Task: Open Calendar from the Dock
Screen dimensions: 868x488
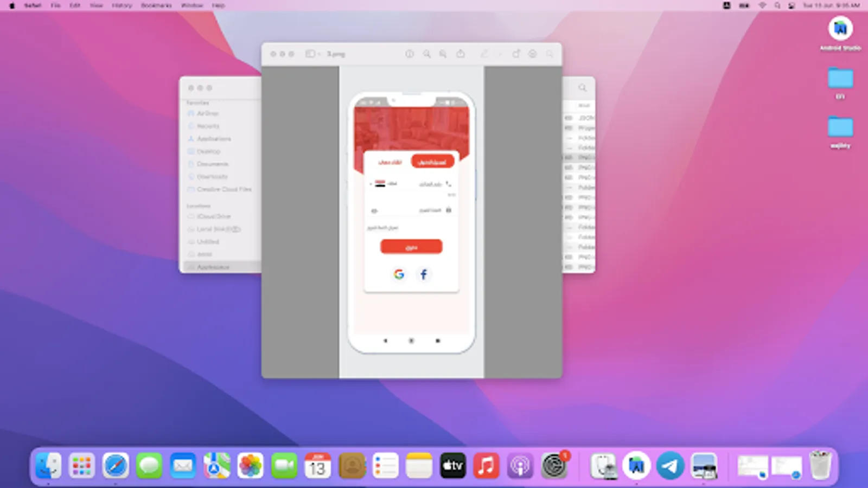Action: click(x=318, y=466)
